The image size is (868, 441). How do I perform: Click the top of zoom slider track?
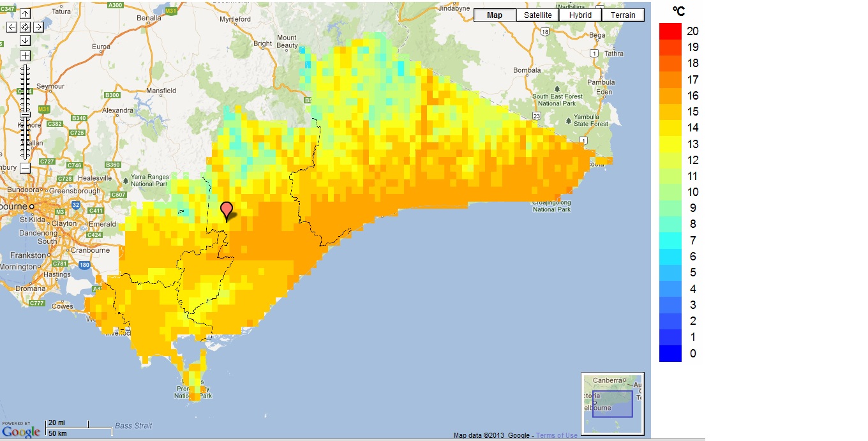[25, 68]
